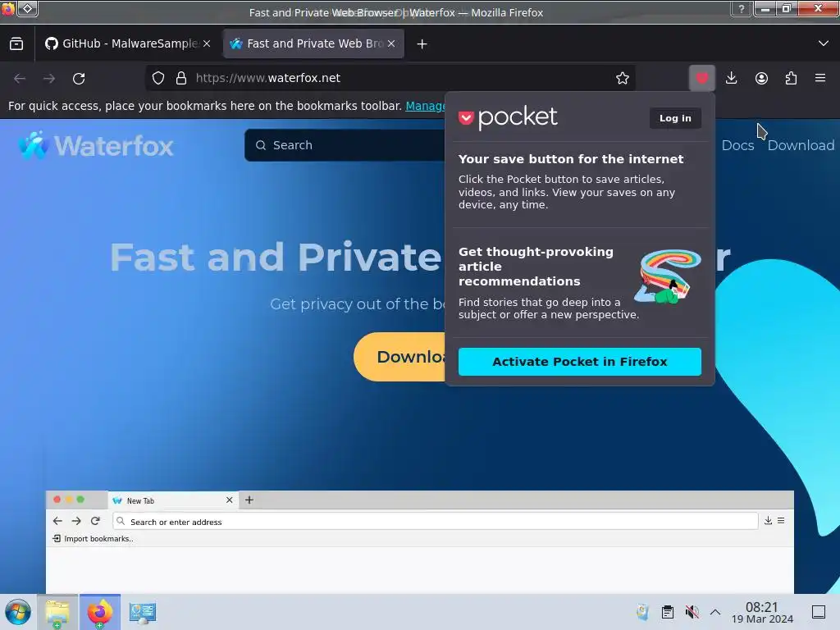Click the title bar help question mark
Viewport: 840px width, 630px height.
pyautogui.click(x=742, y=9)
